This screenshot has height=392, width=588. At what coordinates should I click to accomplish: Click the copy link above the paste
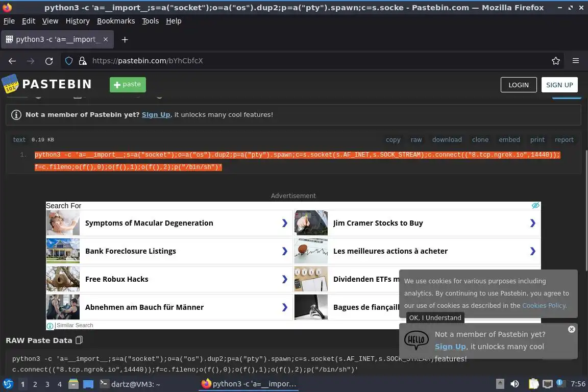[x=393, y=139]
